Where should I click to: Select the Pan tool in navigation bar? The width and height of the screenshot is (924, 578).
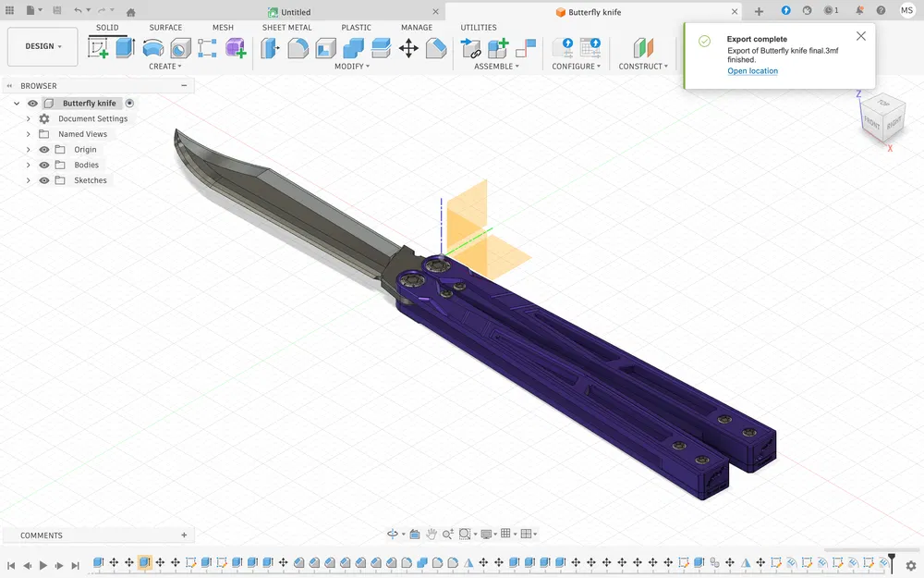tap(432, 534)
